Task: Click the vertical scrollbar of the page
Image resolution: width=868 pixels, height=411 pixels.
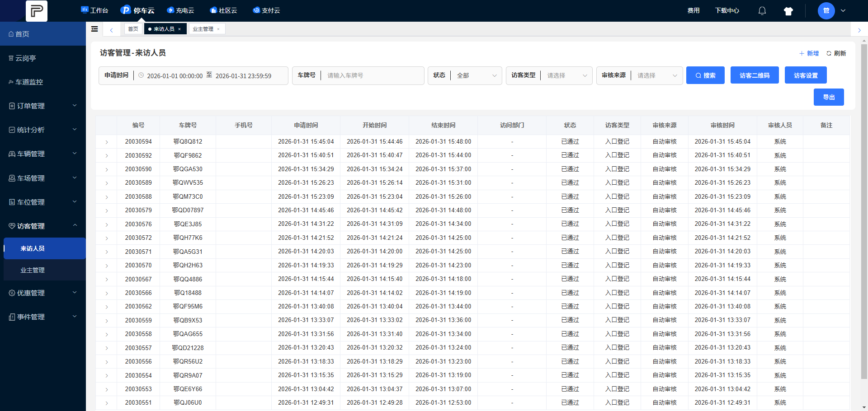Action: [x=864, y=211]
